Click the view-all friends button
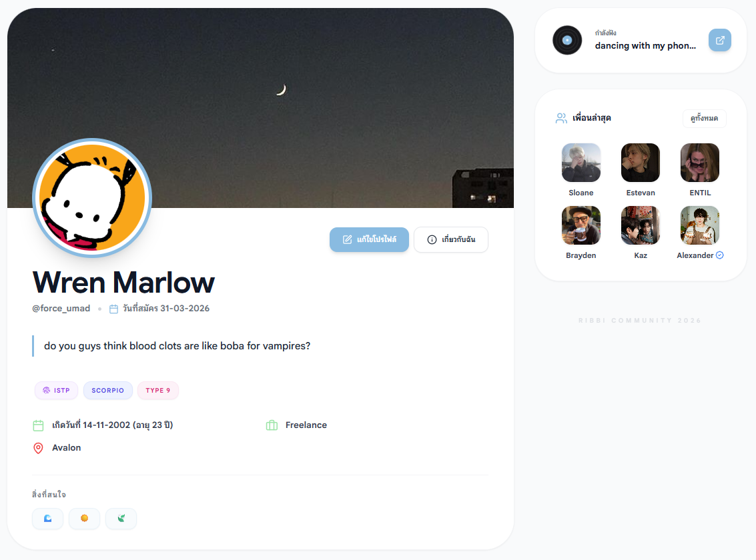Image resolution: width=756 pixels, height=560 pixels. click(x=704, y=119)
